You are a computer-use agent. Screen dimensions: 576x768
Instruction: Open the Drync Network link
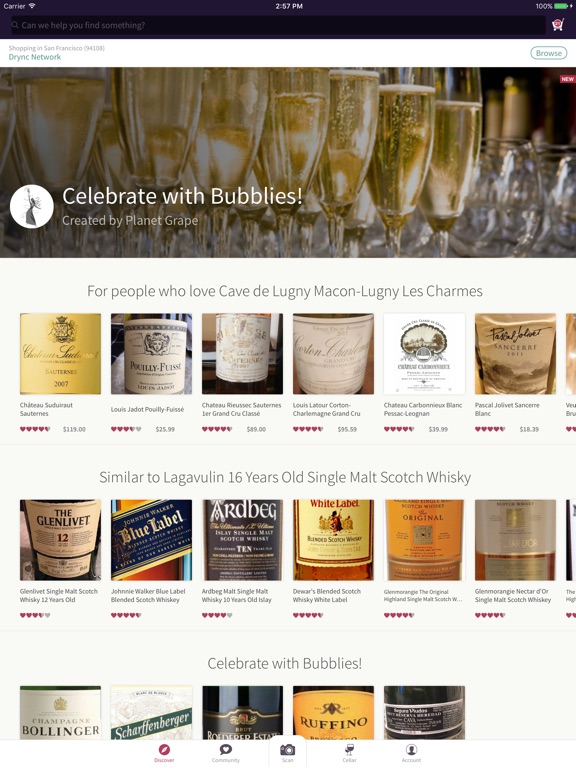(x=35, y=57)
